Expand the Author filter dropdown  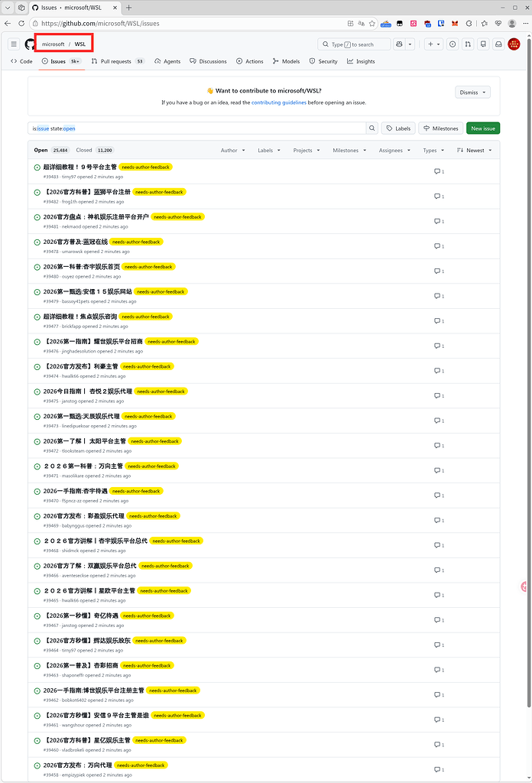pyautogui.click(x=232, y=151)
